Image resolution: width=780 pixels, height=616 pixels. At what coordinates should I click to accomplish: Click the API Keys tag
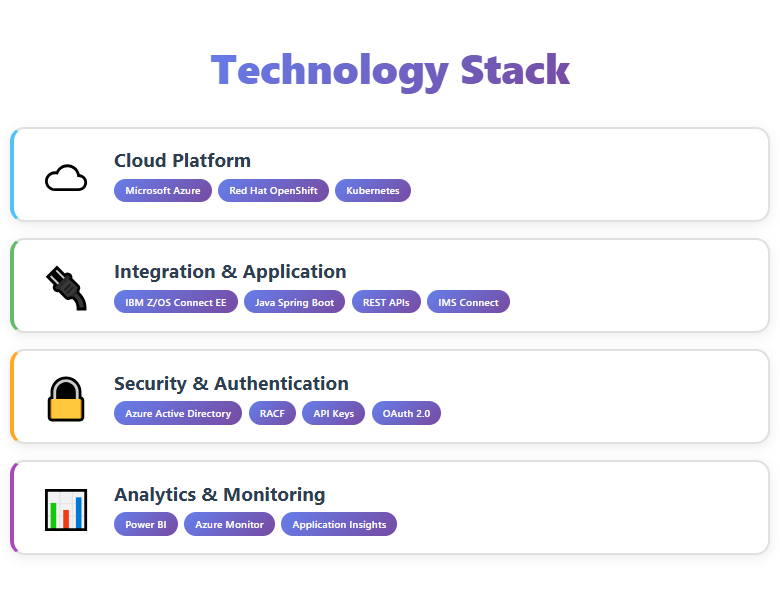click(333, 413)
